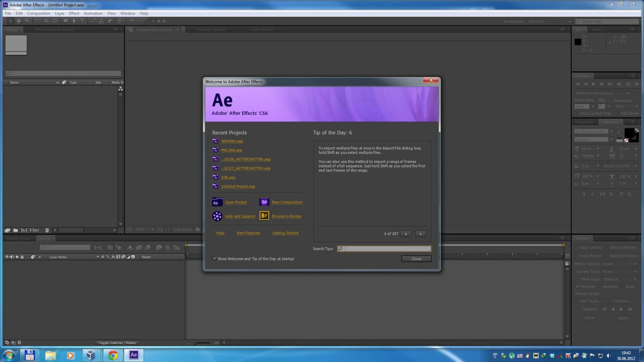This screenshot has width=644, height=362.
Task: Click the composition mini-flowchart icon in timeline
Action: 97,247
